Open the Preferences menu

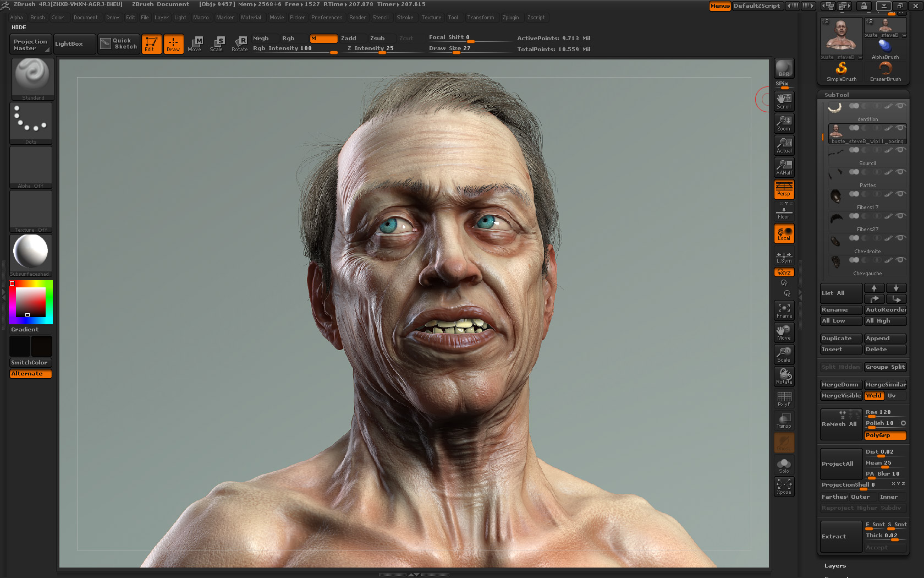(327, 18)
